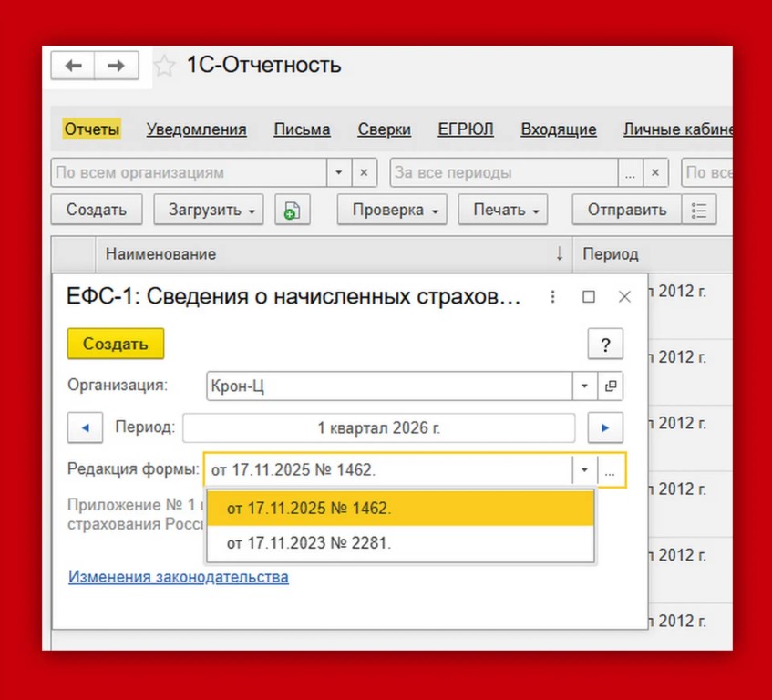
Task: Open the Изменения законодательства link
Action: tap(179, 577)
